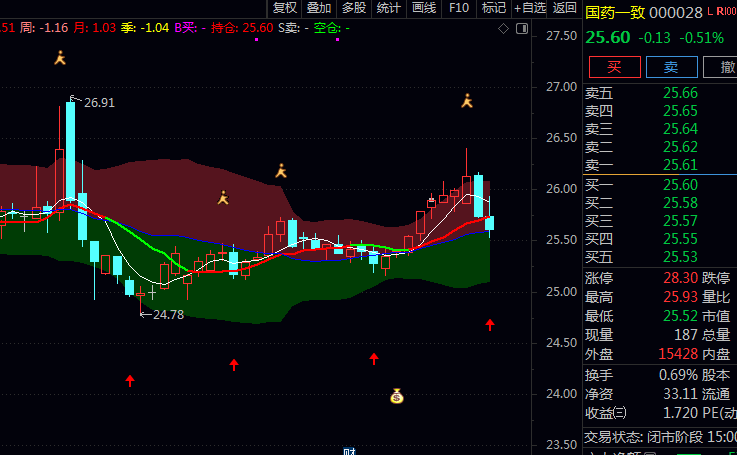737x455 pixels.
Task: Click the running figure icon above the latest candles
Action: pos(467,101)
